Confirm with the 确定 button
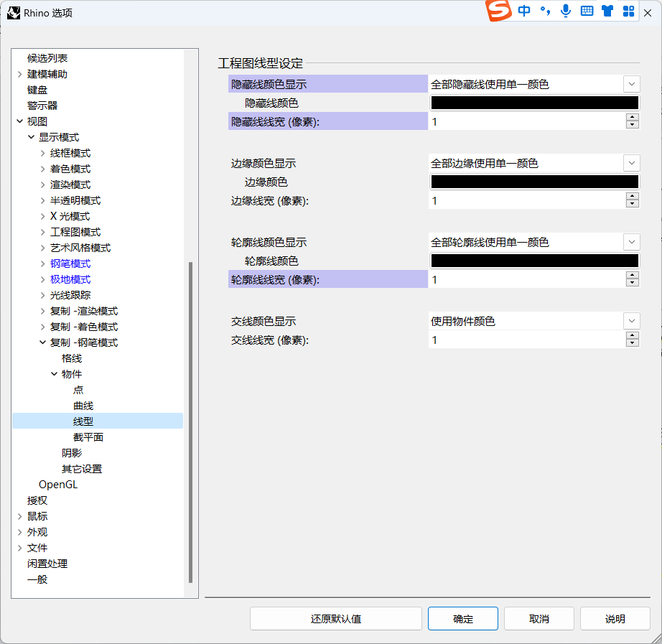Image resolution: width=662 pixels, height=644 pixels. tap(463, 619)
